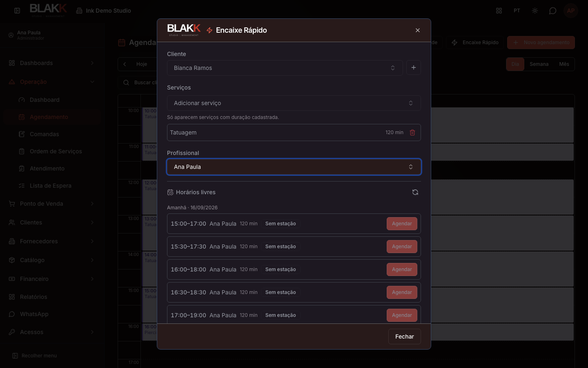Switch calendar to Mês view

tap(564, 64)
